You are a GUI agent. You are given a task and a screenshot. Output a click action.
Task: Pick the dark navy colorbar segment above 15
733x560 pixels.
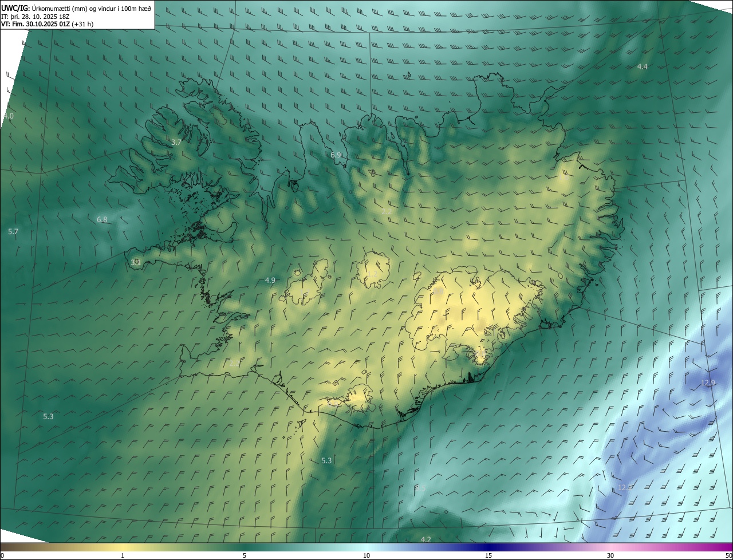click(x=488, y=547)
